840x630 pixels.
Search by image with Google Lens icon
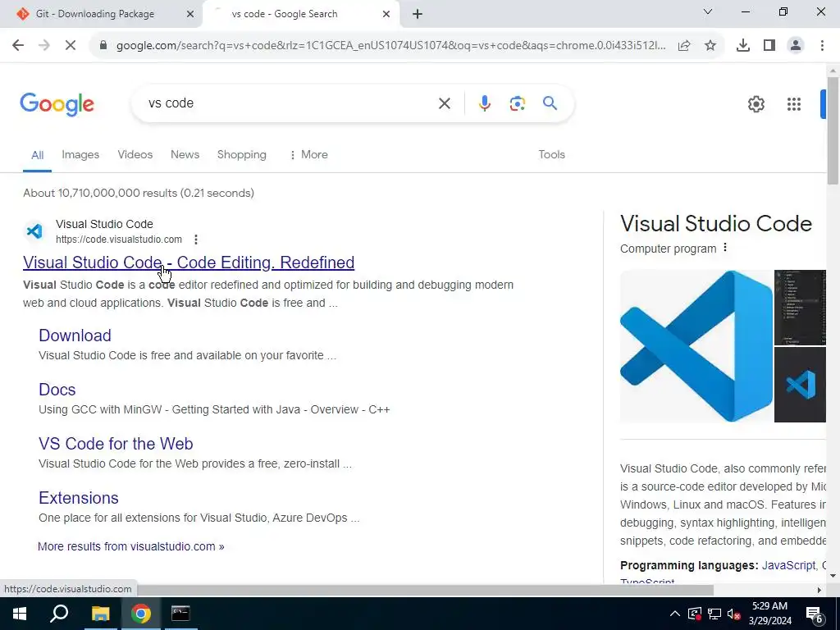517,103
